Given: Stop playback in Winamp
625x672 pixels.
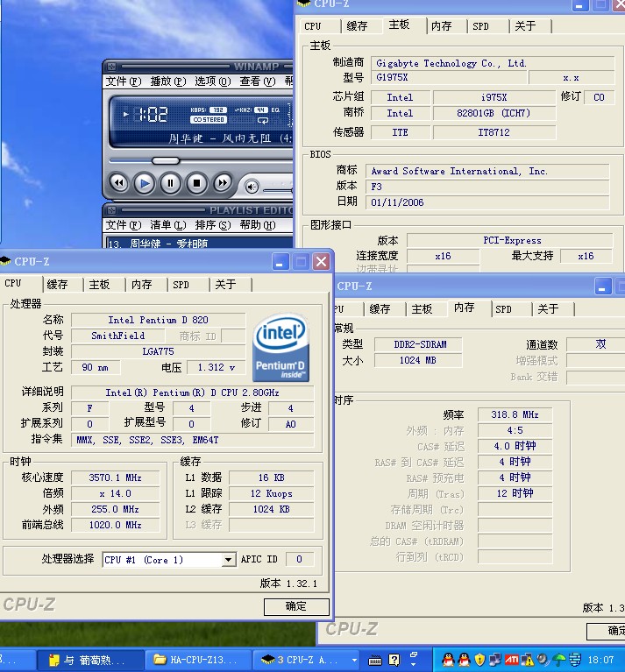Looking at the screenshot, I should pos(196,183).
